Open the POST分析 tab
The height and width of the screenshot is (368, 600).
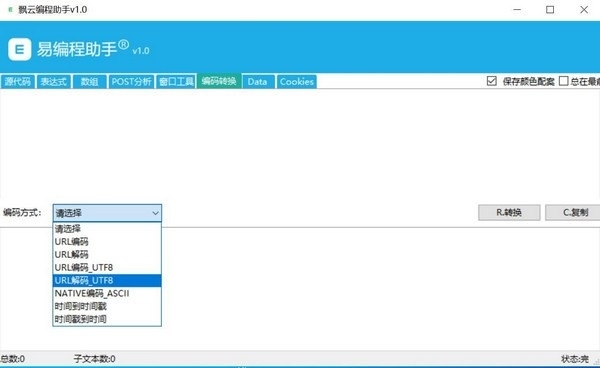[131, 81]
